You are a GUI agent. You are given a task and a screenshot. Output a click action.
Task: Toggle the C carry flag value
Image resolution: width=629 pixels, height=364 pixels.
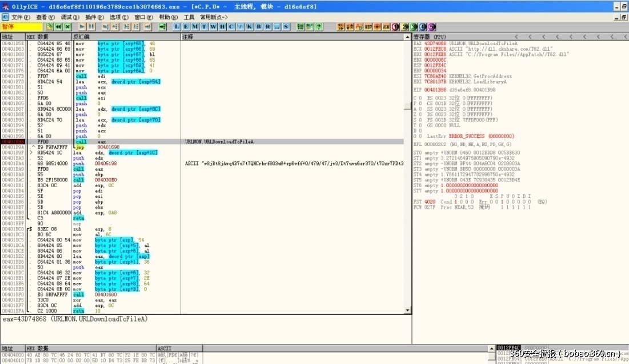click(x=421, y=98)
